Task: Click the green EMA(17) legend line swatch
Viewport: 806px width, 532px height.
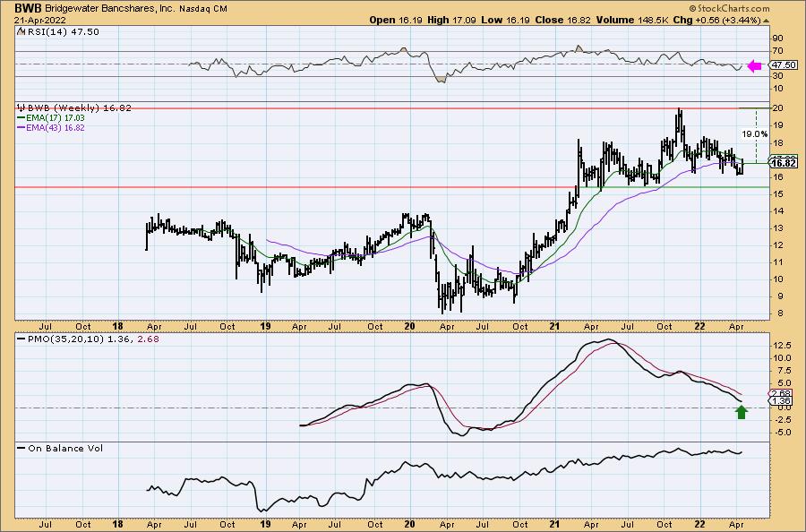Action: tap(21, 117)
